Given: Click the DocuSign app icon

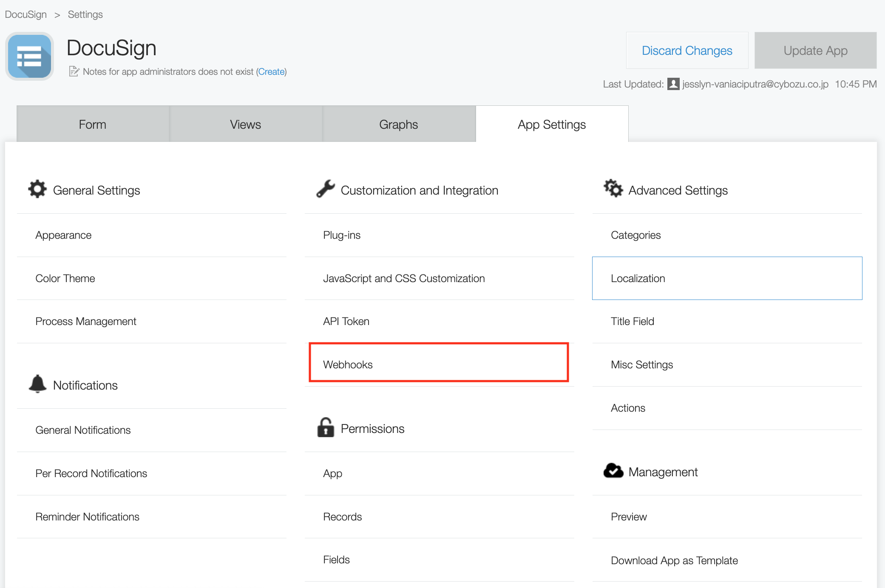Looking at the screenshot, I should pyautogui.click(x=29, y=56).
